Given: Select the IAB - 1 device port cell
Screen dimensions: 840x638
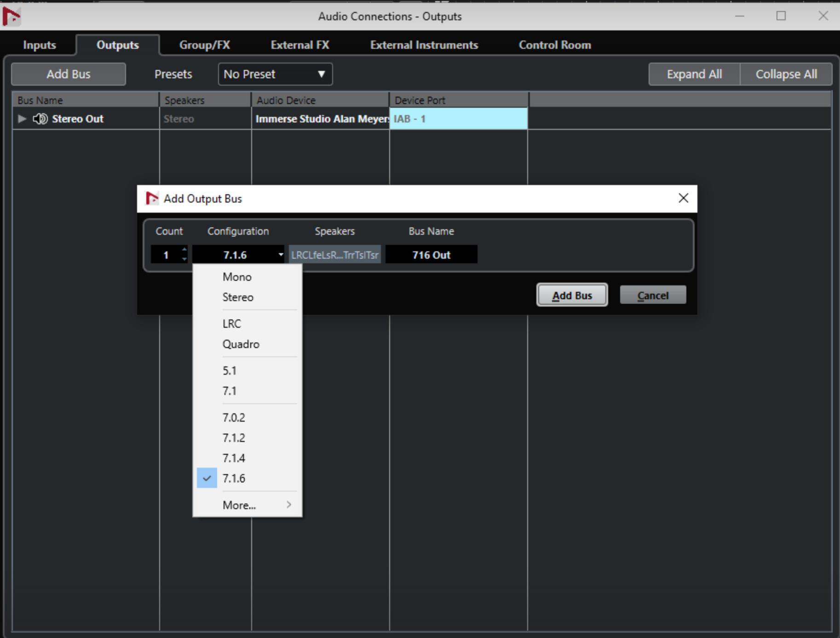Looking at the screenshot, I should [x=458, y=119].
